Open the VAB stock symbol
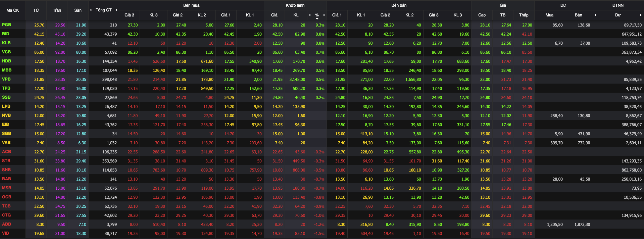Image resolution: width=644 pixels, height=239 pixels. pos(6,143)
